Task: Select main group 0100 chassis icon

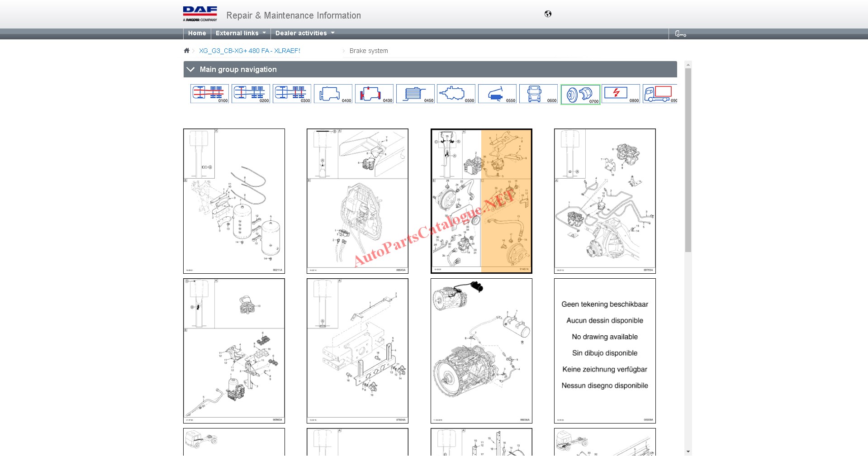Action: click(x=209, y=94)
